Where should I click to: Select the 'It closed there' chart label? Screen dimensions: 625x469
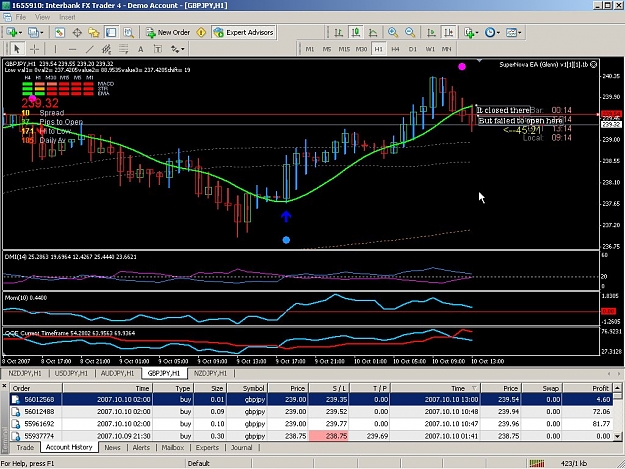[x=503, y=110]
